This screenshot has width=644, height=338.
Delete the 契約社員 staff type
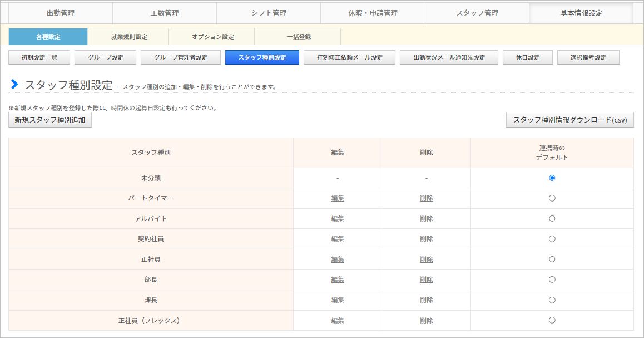(427, 239)
